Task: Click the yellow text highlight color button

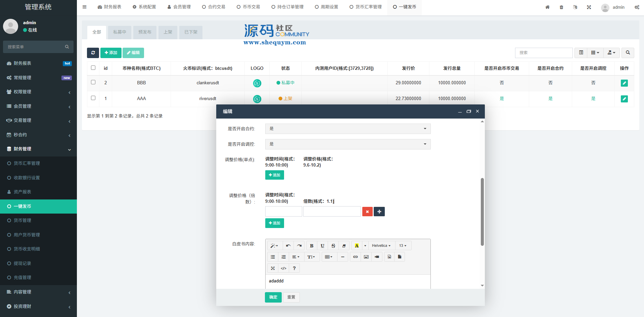Action: [x=357, y=246]
